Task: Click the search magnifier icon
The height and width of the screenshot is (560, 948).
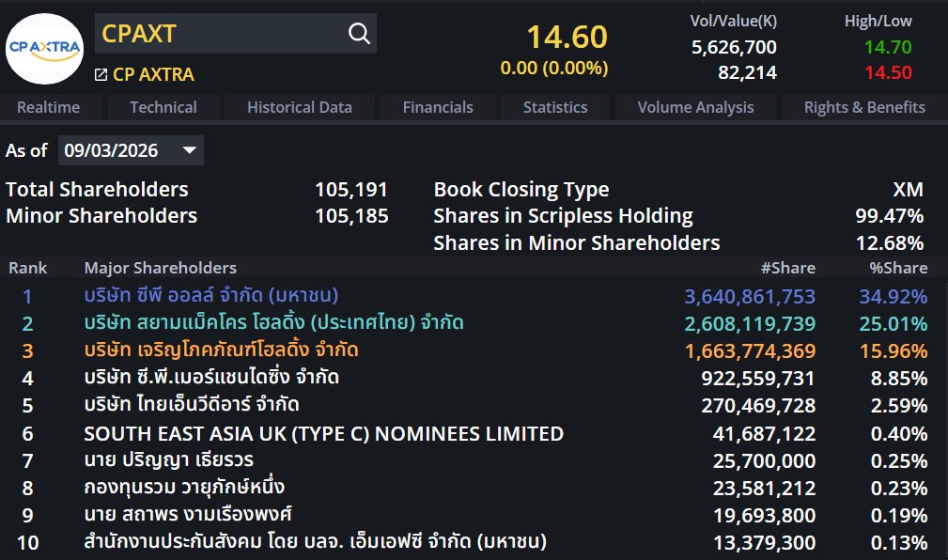Action: point(359,34)
